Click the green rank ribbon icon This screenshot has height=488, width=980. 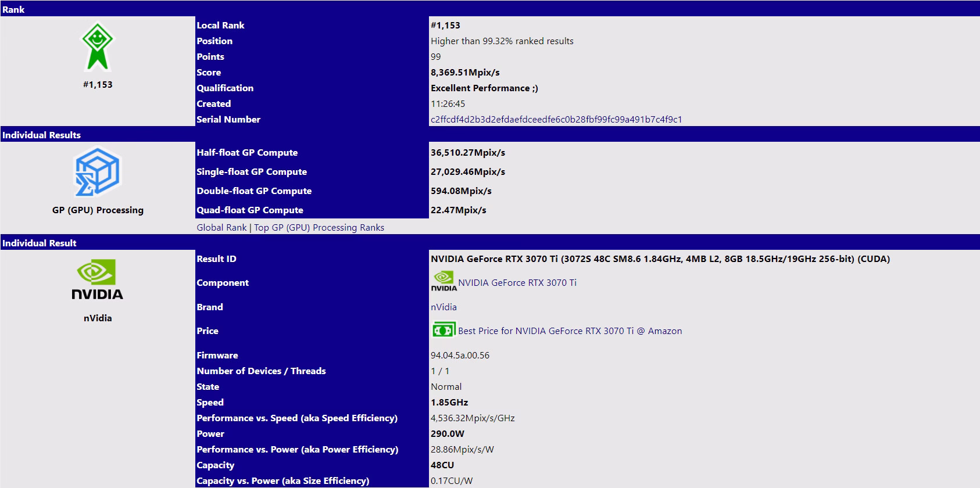click(98, 47)
